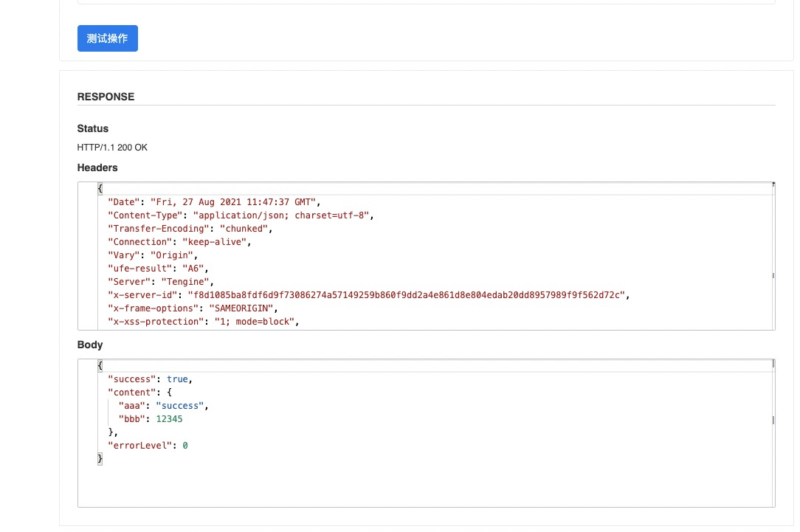This screenshot has height=532, width=800.
Task: Click the "ufe-result" A6 line
Action: click(158, 269)
